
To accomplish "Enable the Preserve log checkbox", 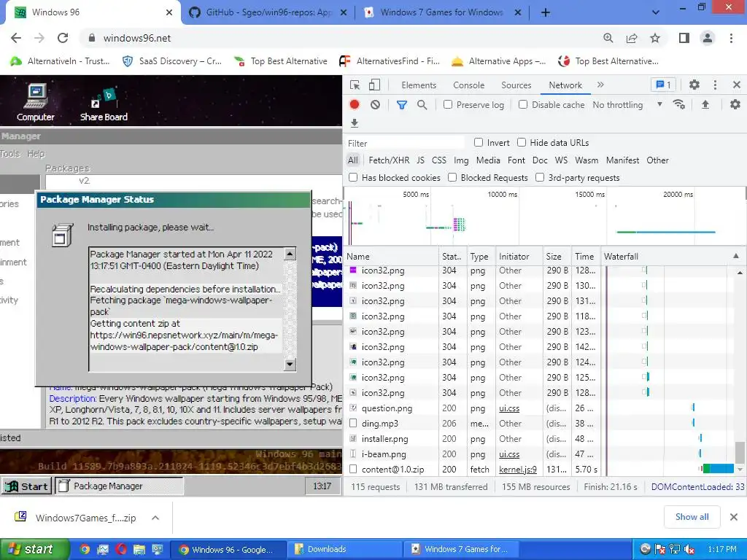I will point(448,104).
